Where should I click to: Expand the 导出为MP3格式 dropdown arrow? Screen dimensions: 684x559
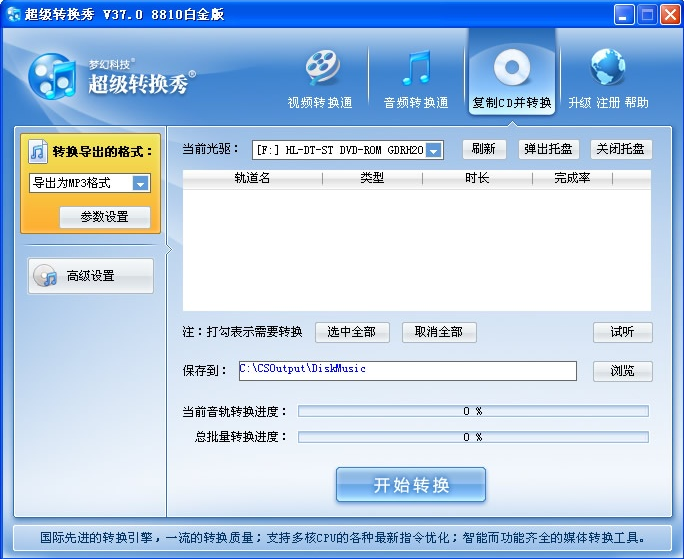pos(140,183)
